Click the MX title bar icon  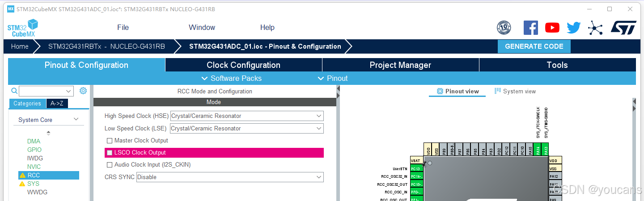(11, 8)
